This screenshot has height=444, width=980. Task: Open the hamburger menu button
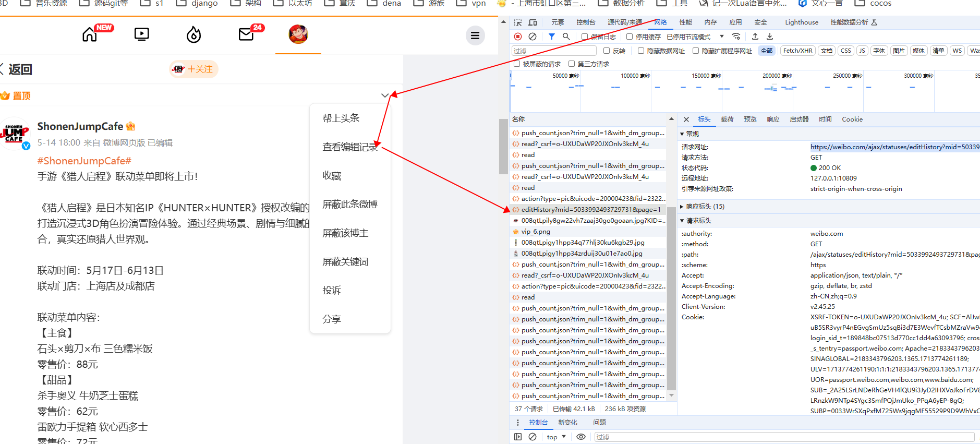[475, 35]
